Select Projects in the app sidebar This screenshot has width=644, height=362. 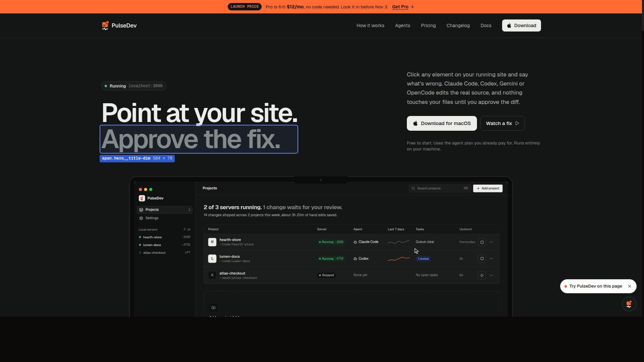164,210
